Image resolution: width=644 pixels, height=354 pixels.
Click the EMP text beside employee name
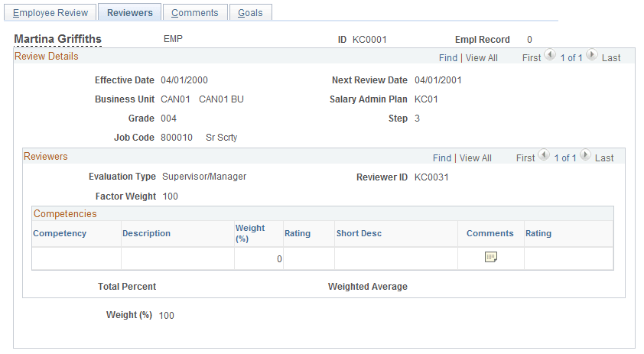(173, 38)
